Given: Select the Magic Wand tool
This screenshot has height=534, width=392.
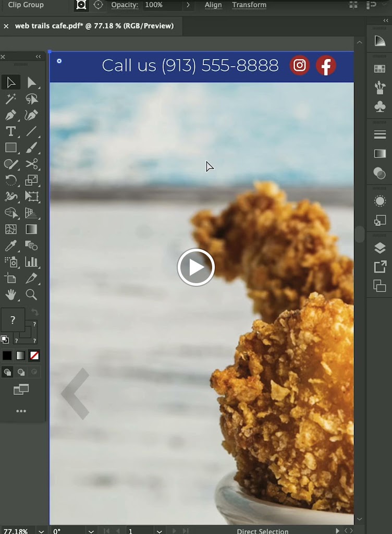Looking at the screenshot, I should (11, 99).
